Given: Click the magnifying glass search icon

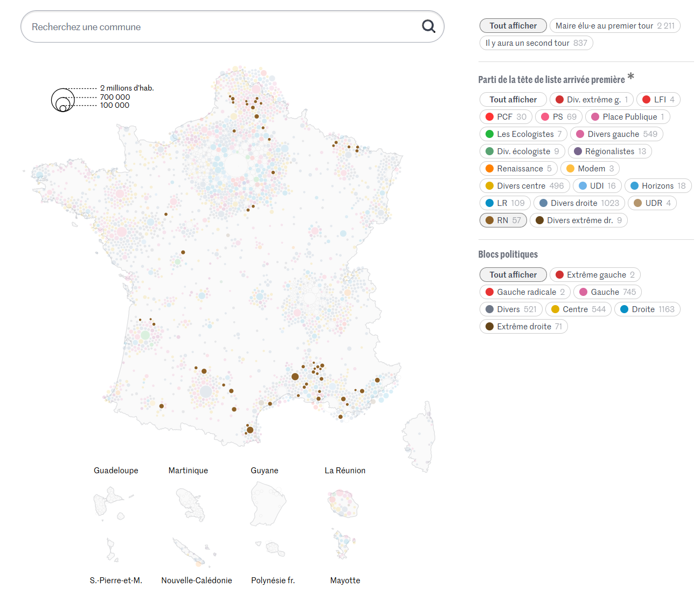Looking at the screenshot, I should pyautogui.click(x=428, y=26).
